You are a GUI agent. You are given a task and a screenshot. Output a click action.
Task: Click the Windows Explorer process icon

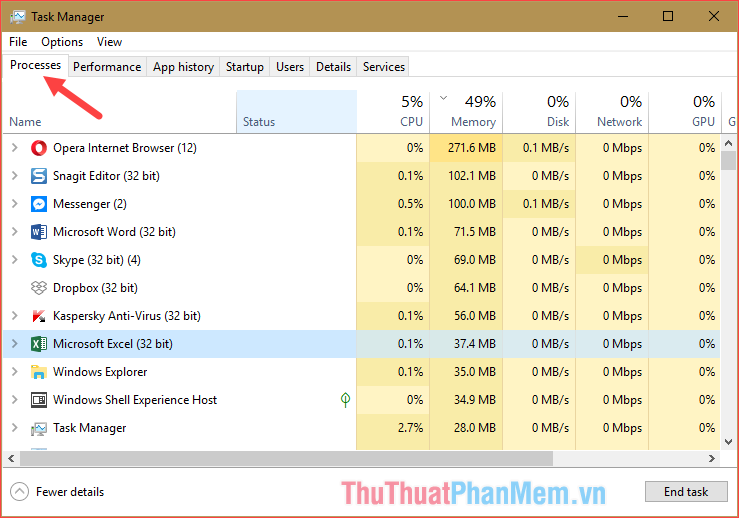(39, 372)
